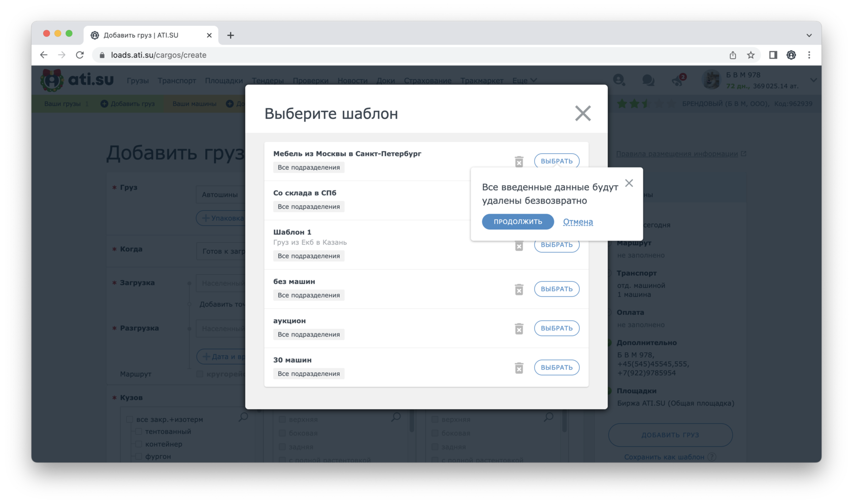Click the Добавить груз toolbar link

tap(127, 104)
